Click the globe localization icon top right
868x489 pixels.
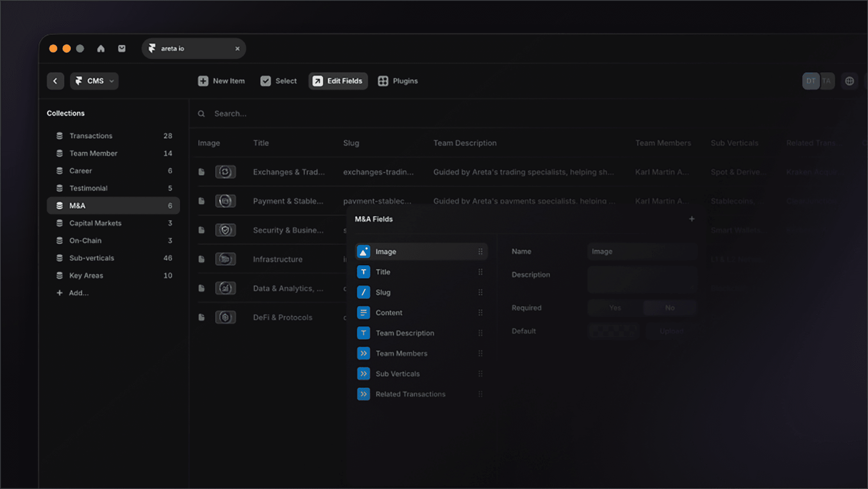click(x=850, y=81)
